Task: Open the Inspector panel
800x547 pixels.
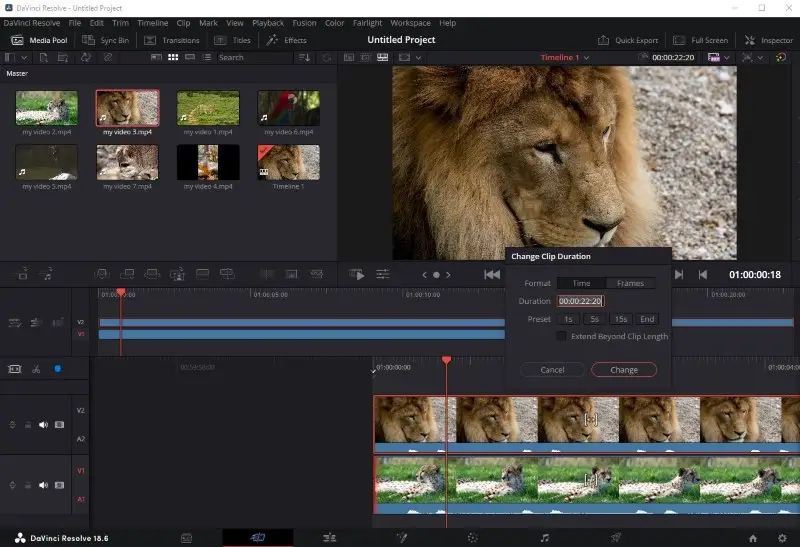Action: (769, 40)
